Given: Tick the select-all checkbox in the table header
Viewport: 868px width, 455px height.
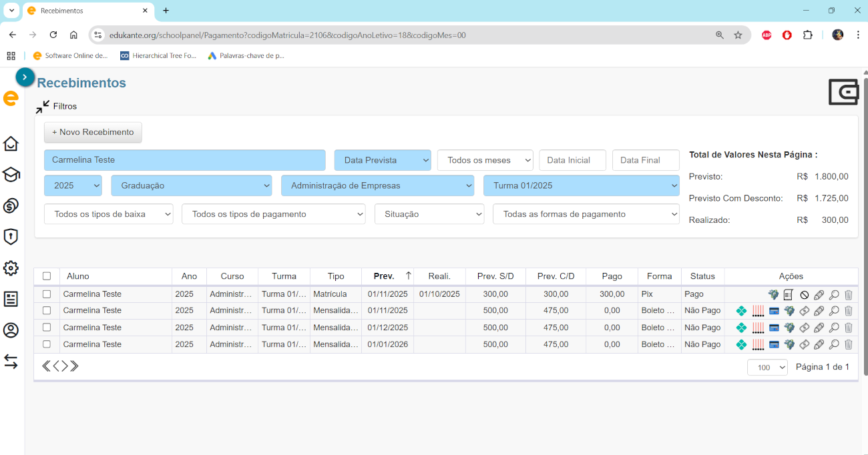Looking at the screenshot, I should coord(47,276).
